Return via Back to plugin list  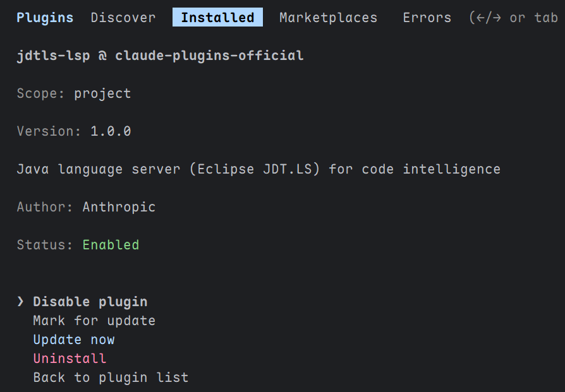click(x=111, y=377)
